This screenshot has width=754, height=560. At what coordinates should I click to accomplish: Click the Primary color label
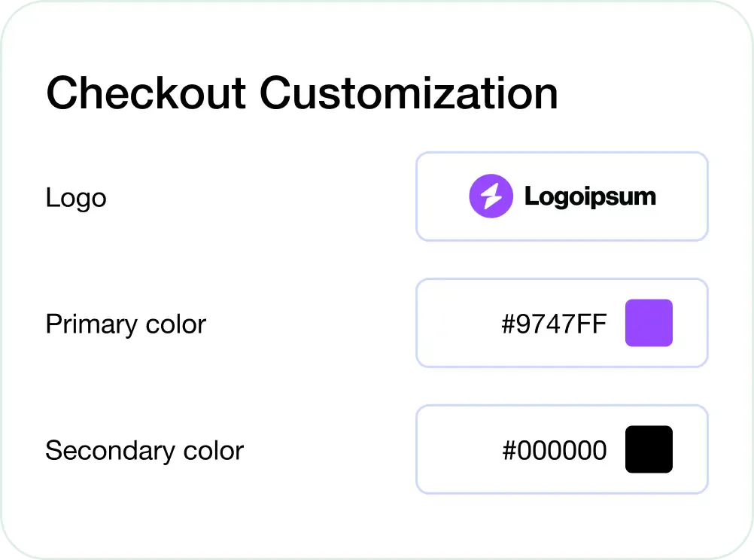pyautogui.click(x=126, y=324)
